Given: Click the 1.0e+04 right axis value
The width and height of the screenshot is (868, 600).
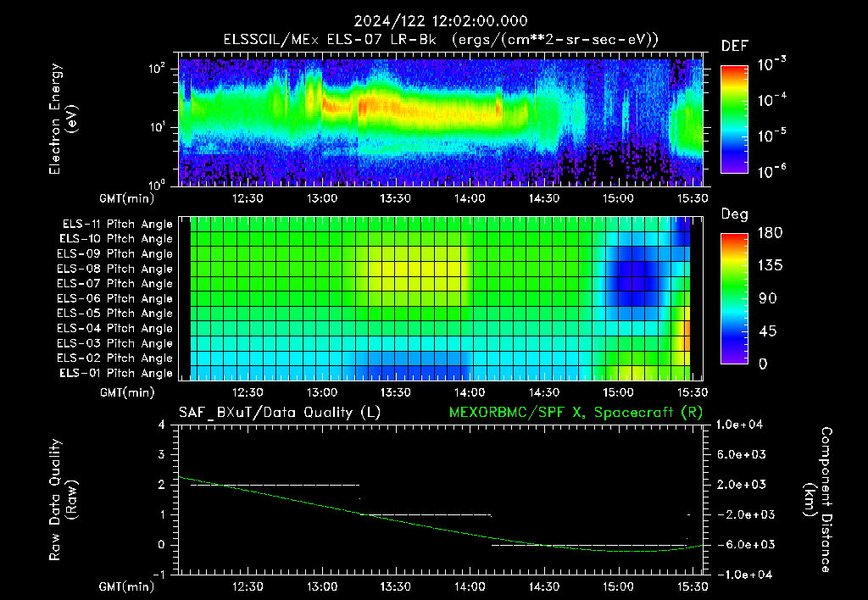Looking at the screenshot, I should 739,425.
